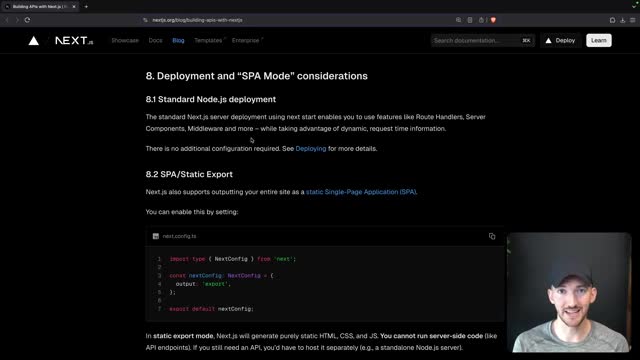
Task: Click the Next.js logo
Action: coord(74,40)
